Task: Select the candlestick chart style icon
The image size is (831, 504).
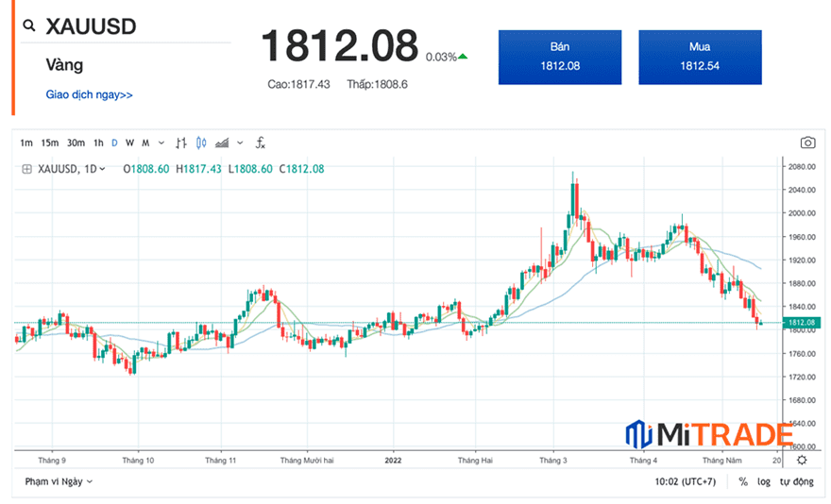Action: pos(201,143)
